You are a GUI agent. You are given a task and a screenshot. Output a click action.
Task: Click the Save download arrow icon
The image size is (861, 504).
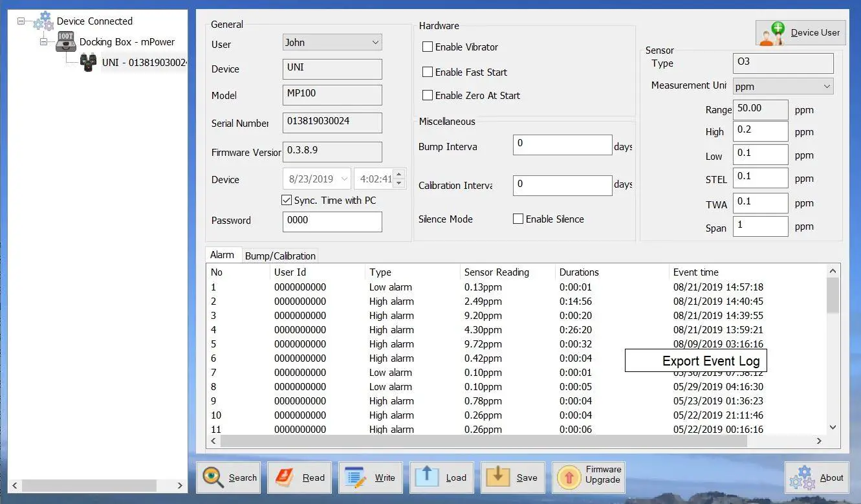pyautogui.click(x=498, y=476)
